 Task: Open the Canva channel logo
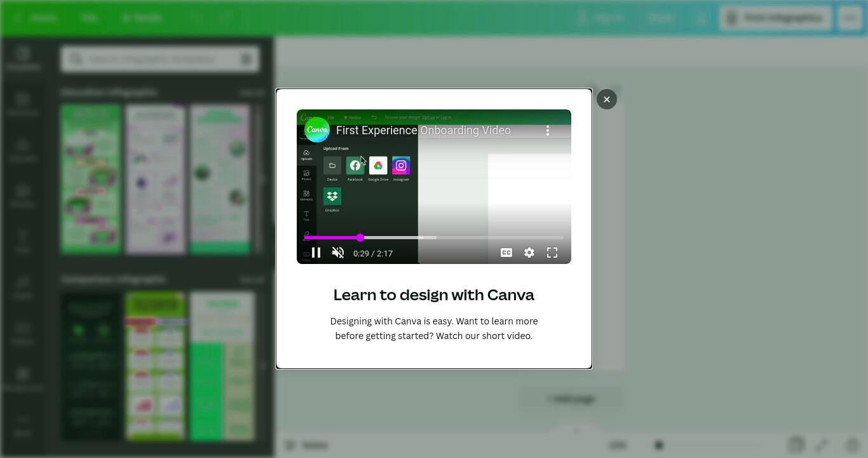click(316, 130)
